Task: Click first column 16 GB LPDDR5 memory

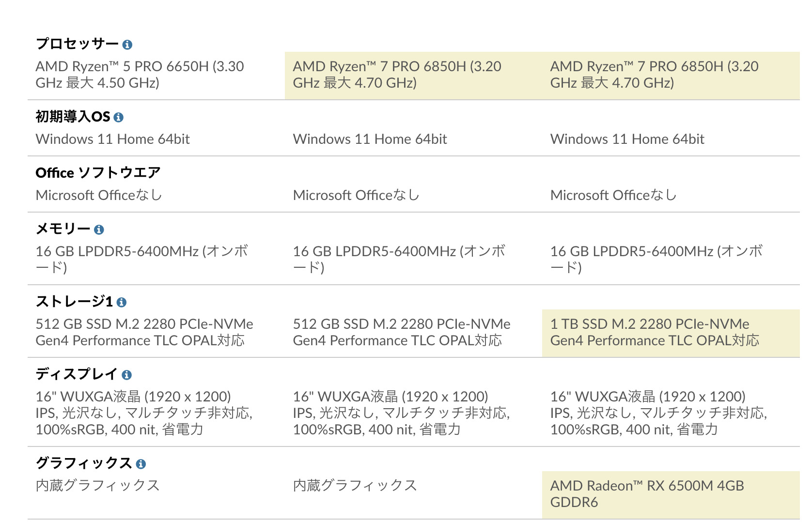Action: coord(142,260)
